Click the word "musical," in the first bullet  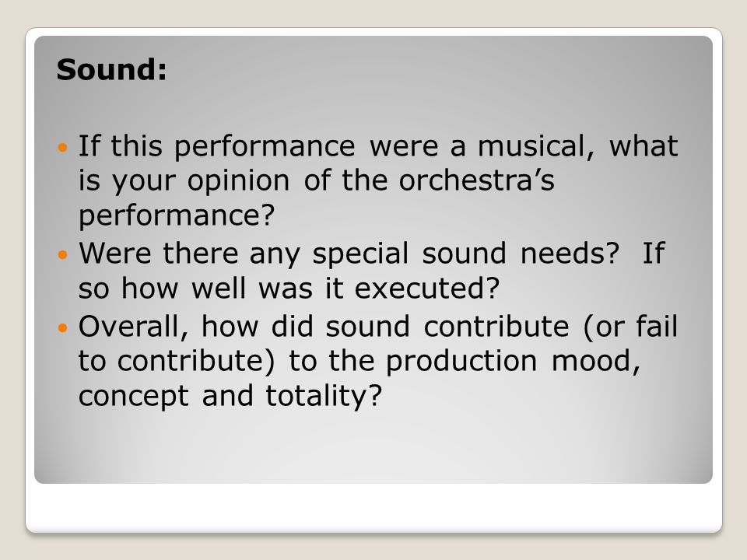[536, 145]
